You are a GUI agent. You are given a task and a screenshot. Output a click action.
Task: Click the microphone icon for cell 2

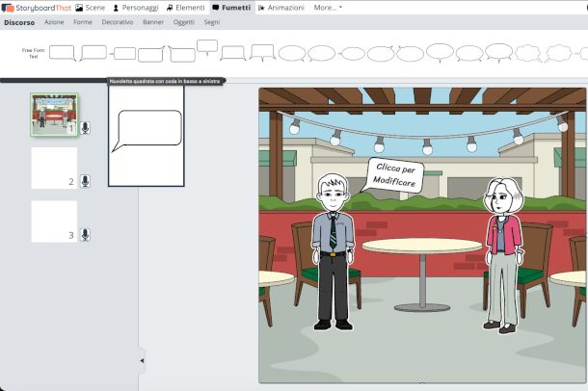(85, 181)
